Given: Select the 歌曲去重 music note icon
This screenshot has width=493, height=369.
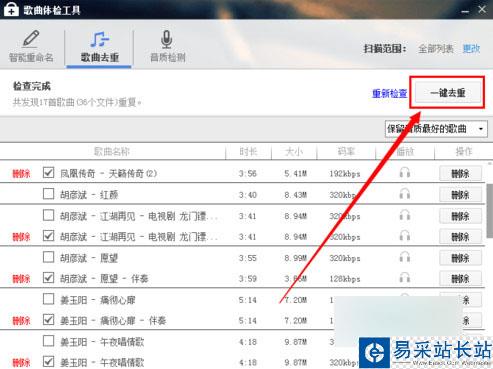Looking at the screenshot, I should click(99, 39).
